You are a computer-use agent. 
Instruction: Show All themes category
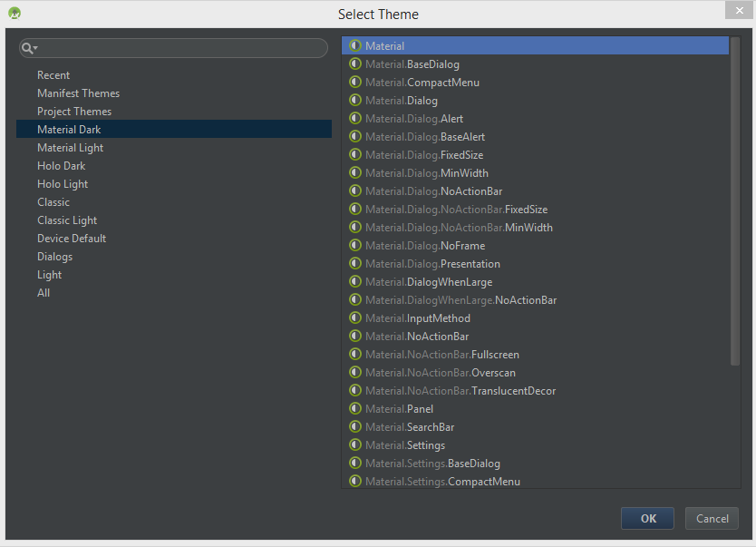44,293
